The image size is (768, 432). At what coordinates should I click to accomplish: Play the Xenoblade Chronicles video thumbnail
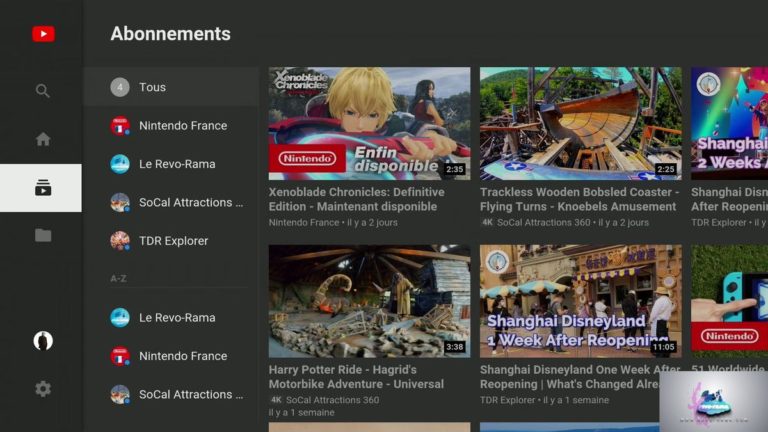point(369,123)
